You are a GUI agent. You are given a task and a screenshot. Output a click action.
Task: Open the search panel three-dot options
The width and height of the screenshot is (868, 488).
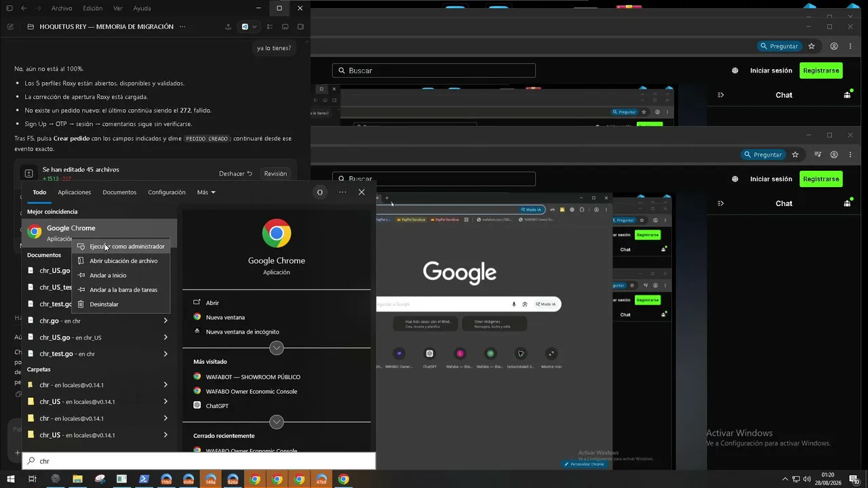pos(342,192)
